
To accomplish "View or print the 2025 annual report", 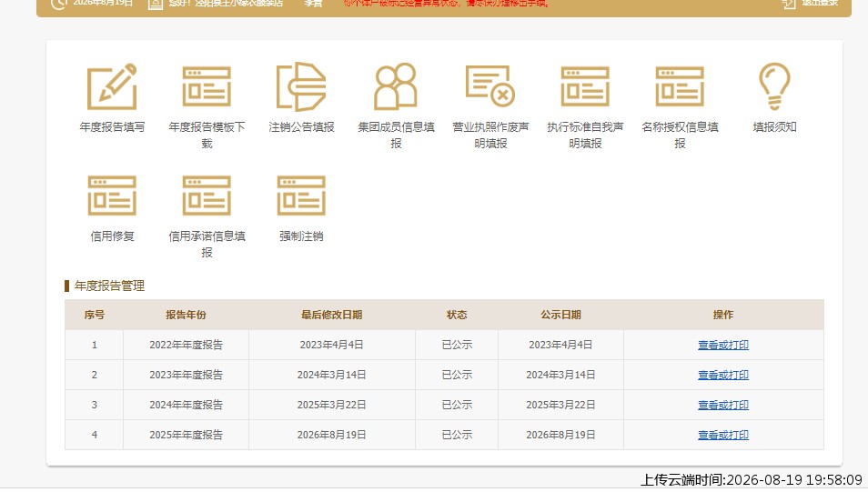I will point(723,435).
